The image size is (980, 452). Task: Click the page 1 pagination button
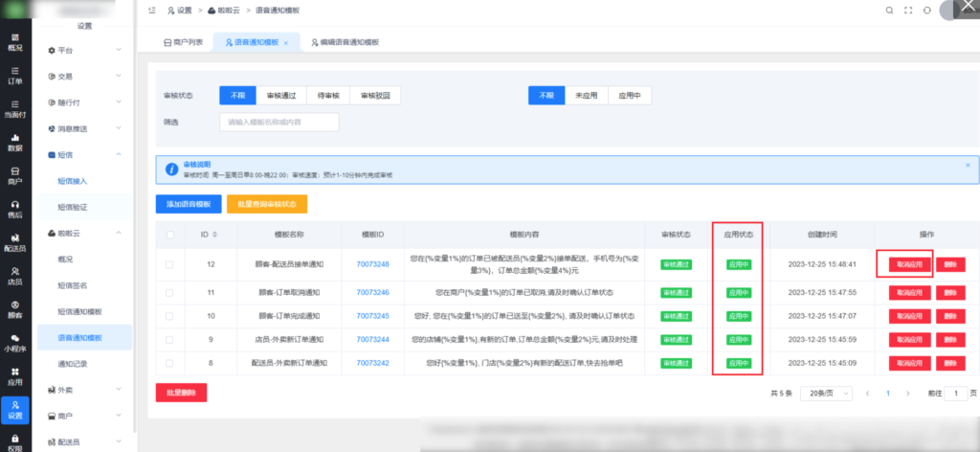[887, 394]
